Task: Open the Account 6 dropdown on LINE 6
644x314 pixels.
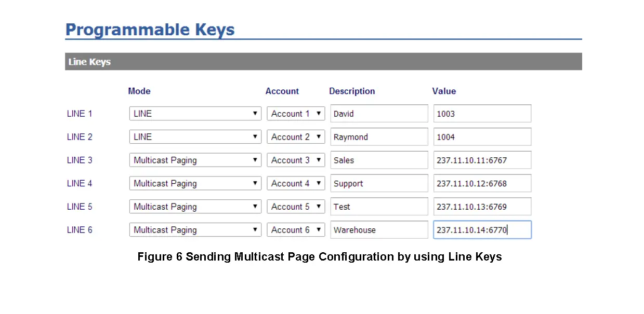Action: (295, 230)
